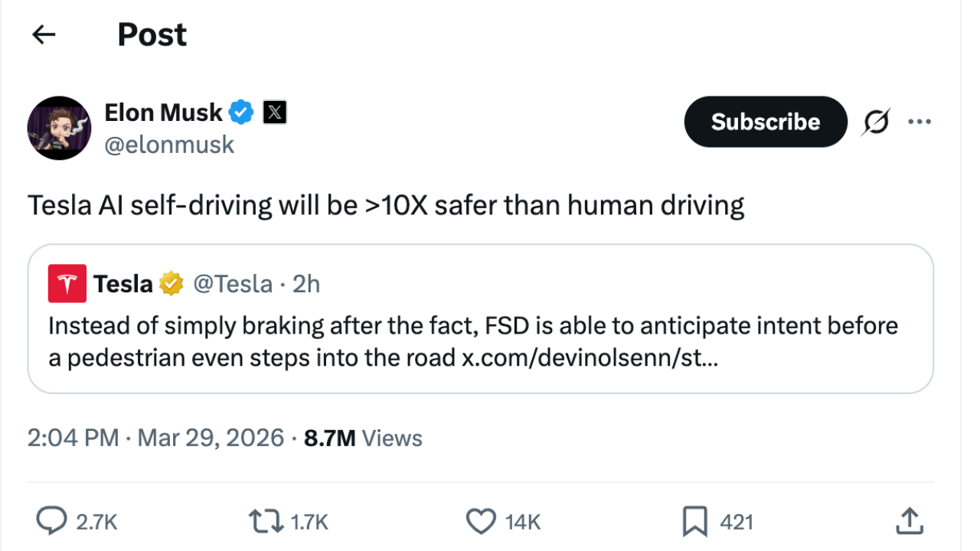Open the x.com/devinolsenn link in quoted post

(x=590, y=357)
